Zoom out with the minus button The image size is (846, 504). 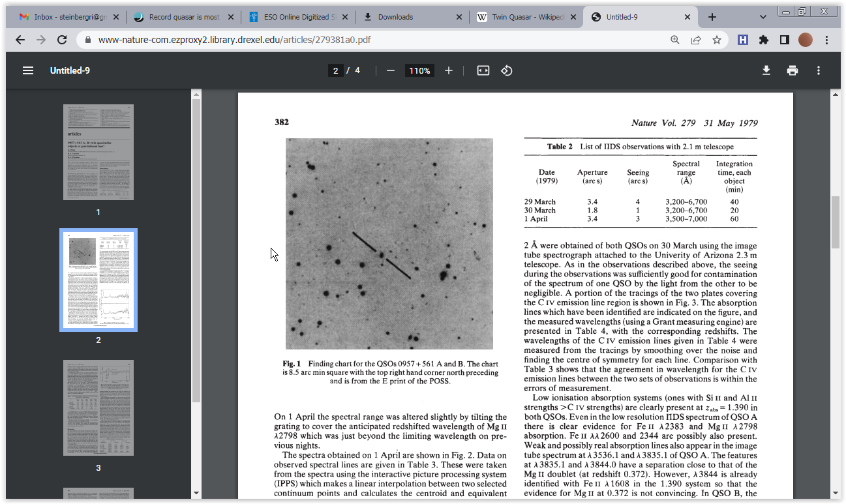[391, 70]
